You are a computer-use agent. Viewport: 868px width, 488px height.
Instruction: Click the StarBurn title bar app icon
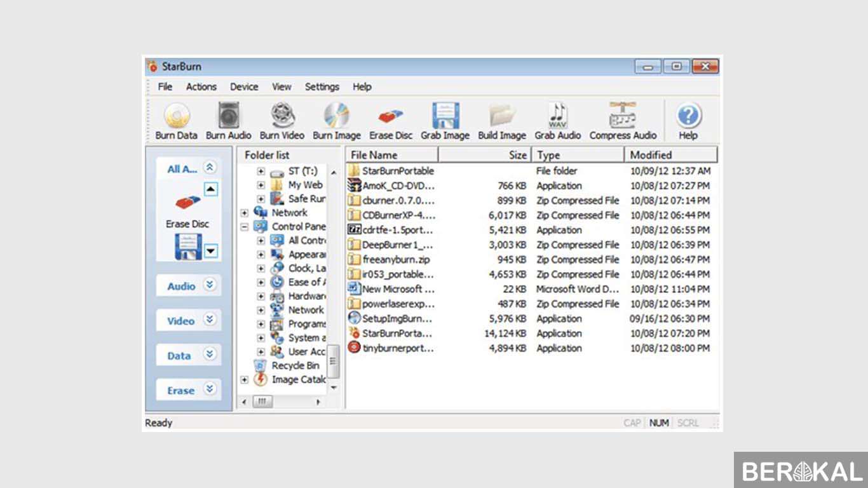[153, 66]
